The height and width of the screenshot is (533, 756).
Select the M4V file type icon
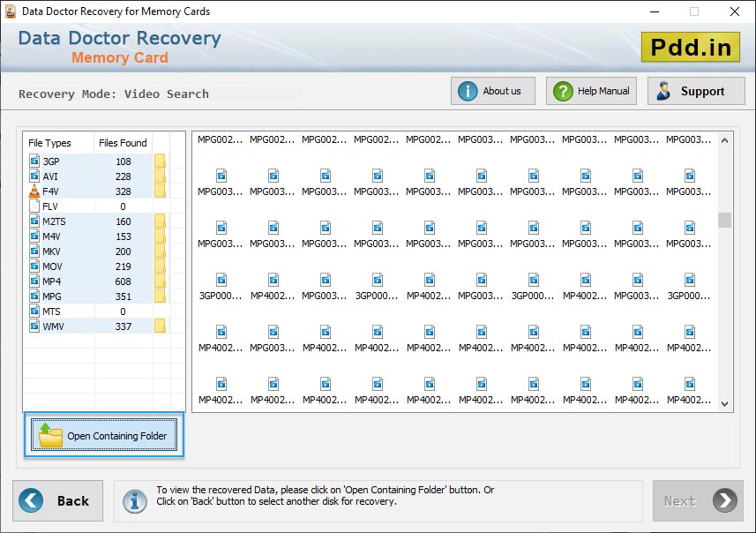pos(34,236)
